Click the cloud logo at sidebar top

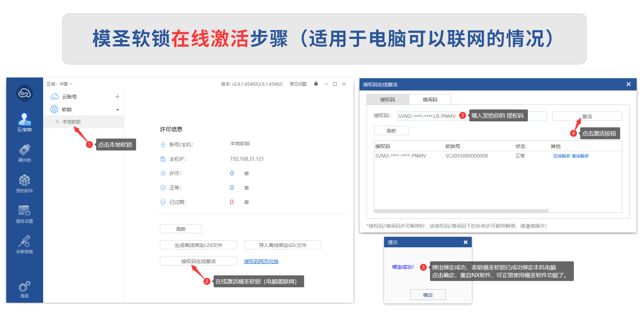(25, 93)
